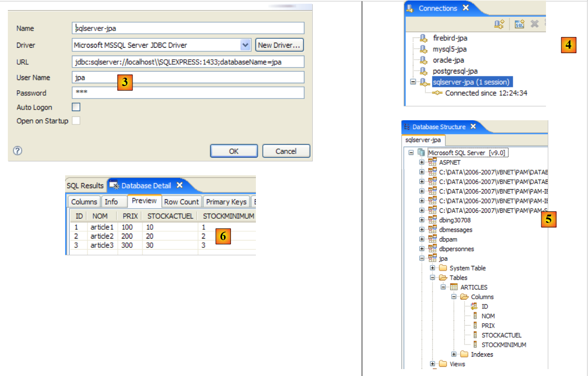Click the ARTICLES table icon
588x376 pixels.
click(454, 287)
